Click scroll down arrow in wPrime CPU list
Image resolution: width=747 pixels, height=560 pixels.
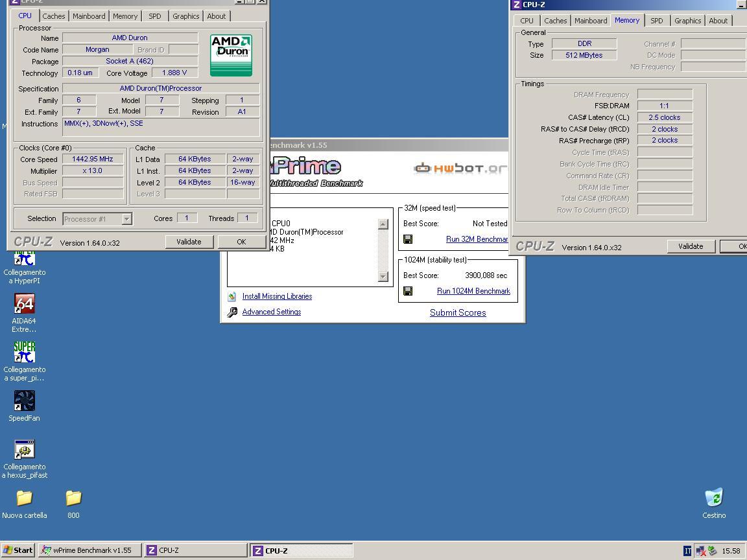(383, 277)
